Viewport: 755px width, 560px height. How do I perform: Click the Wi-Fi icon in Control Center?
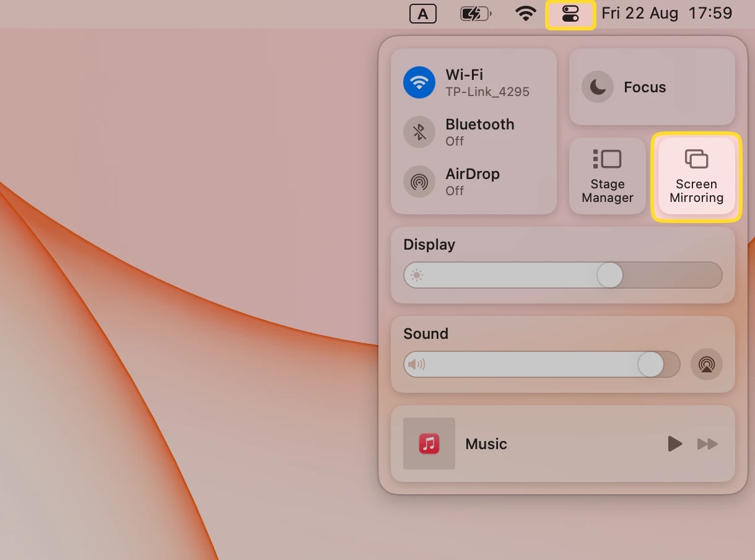[x=419, y=82]
